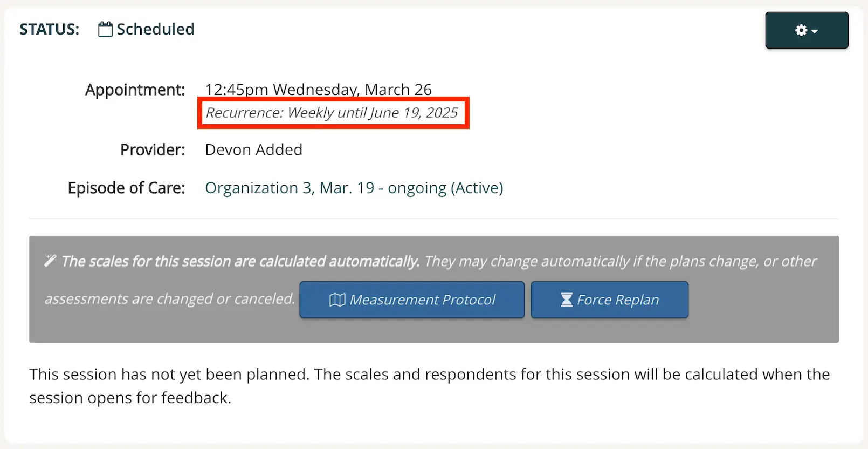Click the Organization 3 episode of care link
The height and width of the screenshot is (449, 868).
point(354,188)
